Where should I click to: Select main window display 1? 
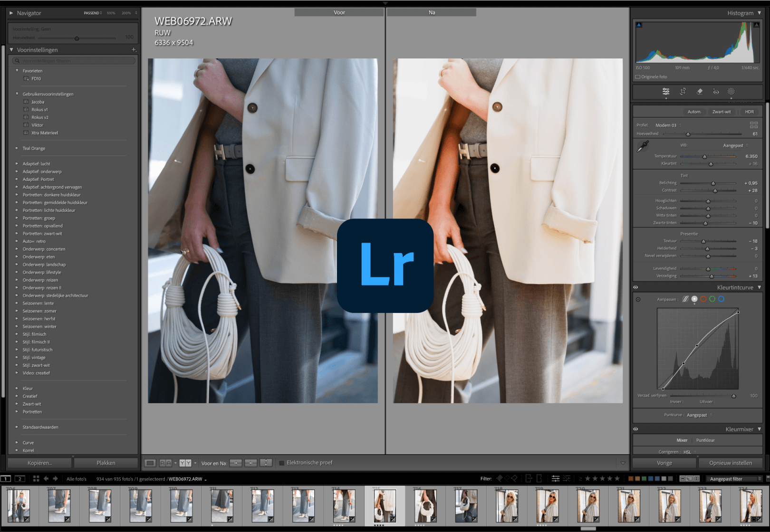tap(6, 479)
